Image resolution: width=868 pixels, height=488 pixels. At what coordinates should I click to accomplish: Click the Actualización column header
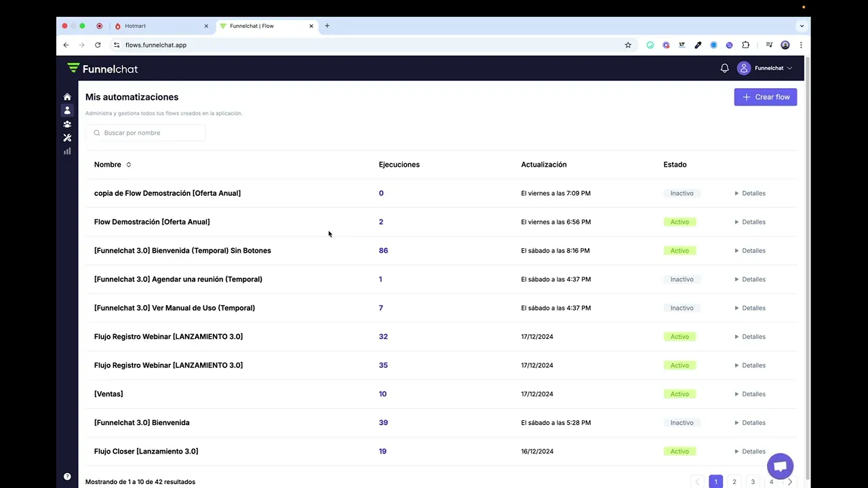point(544,165)
